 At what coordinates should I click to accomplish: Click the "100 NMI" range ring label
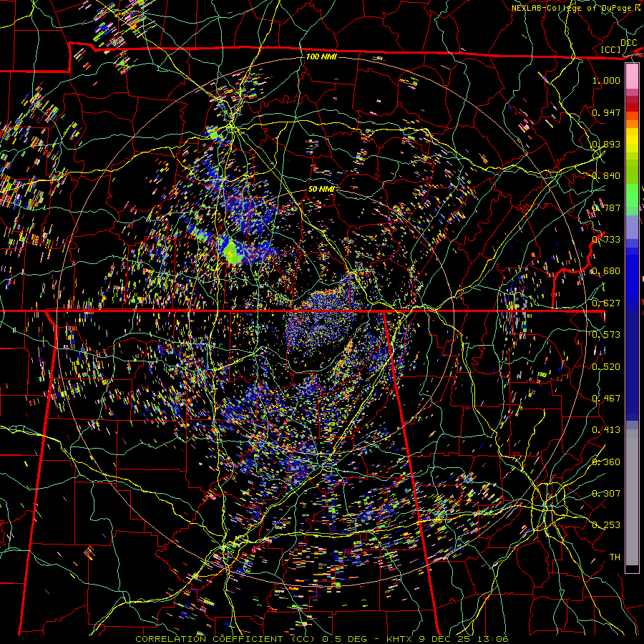pos(321,57)
